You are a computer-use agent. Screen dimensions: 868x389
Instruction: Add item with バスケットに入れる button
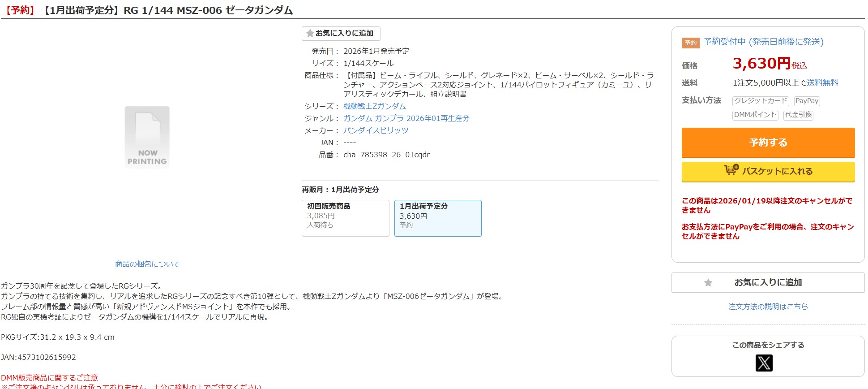click(x=768, y=171)
